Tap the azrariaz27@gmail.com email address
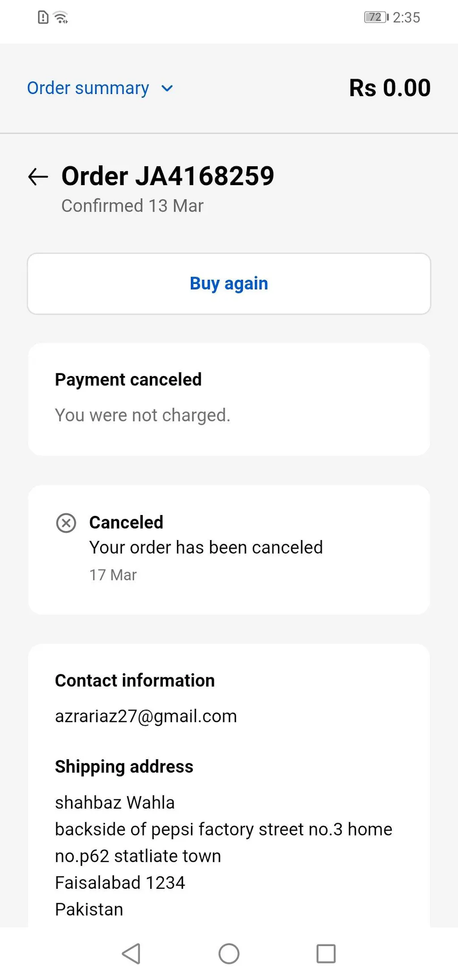Image resolution: width=458 pixels, height=980 pixels. tap(146, 716)
